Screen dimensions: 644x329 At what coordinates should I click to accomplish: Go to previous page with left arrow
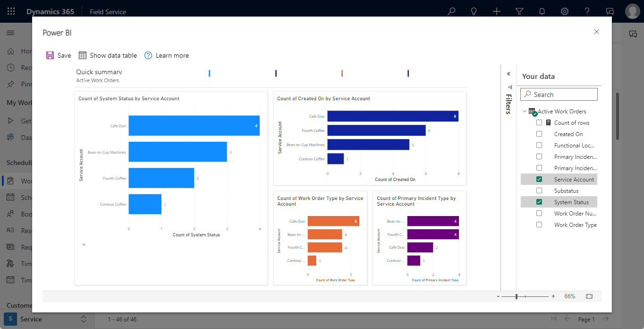pos(568,319)
